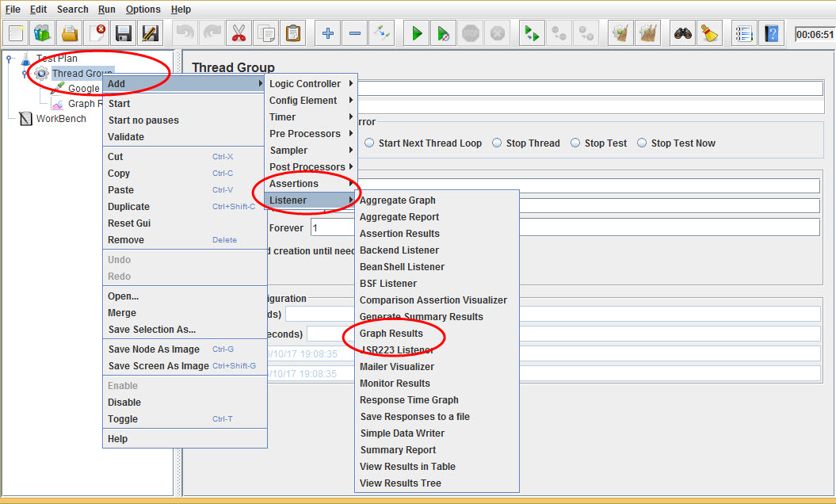Click the binoculars Search icon
Screen dimensions: 836x504
coord(683,33)
